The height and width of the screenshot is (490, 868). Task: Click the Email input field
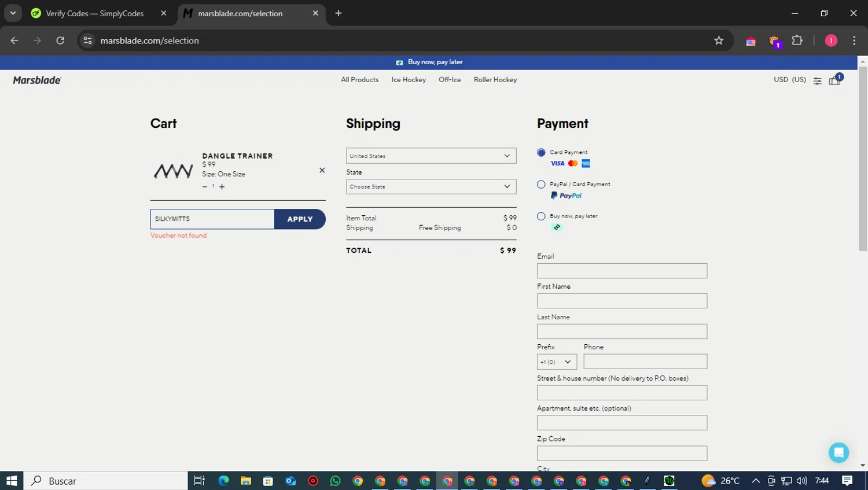point(622,271)
